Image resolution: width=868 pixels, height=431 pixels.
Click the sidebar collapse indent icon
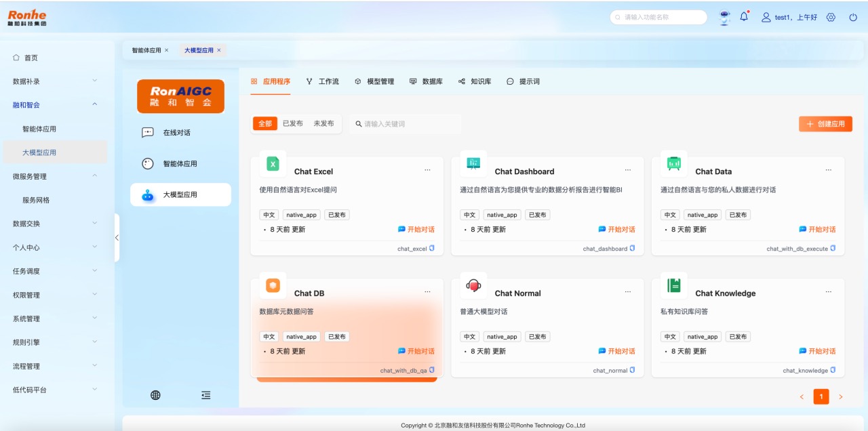coord(205,395)
